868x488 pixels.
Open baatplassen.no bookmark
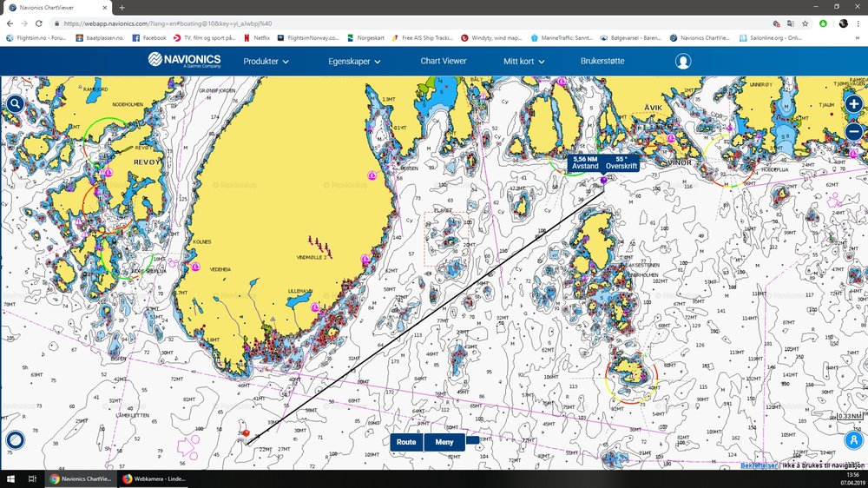coord(100,38)
